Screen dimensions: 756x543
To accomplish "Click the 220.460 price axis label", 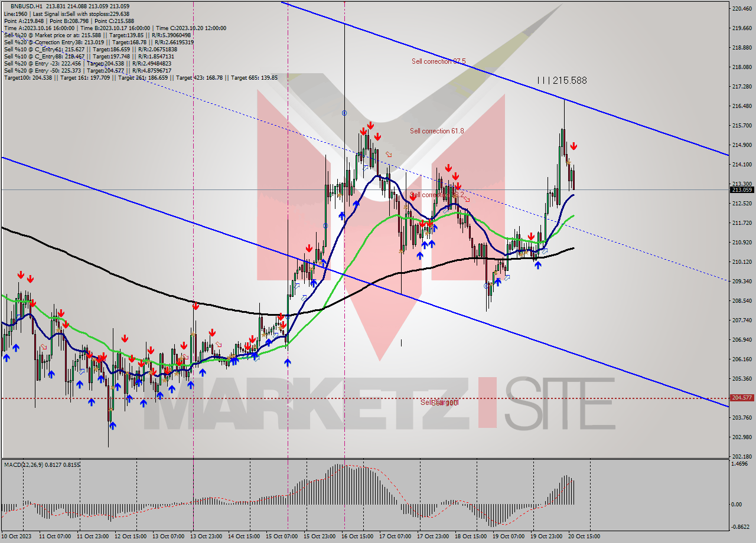I will (x=742, y=9).
